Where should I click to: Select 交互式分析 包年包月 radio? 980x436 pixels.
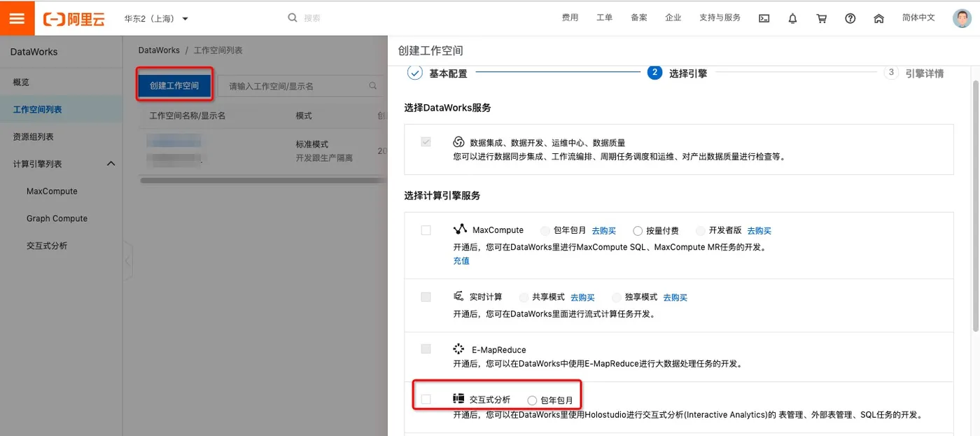532,400
